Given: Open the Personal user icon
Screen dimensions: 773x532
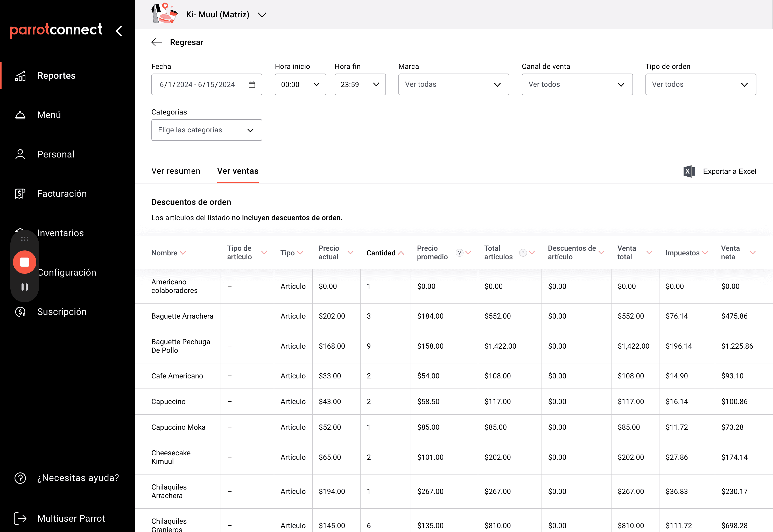Looking at the screenshot, I should coord(20,154).
